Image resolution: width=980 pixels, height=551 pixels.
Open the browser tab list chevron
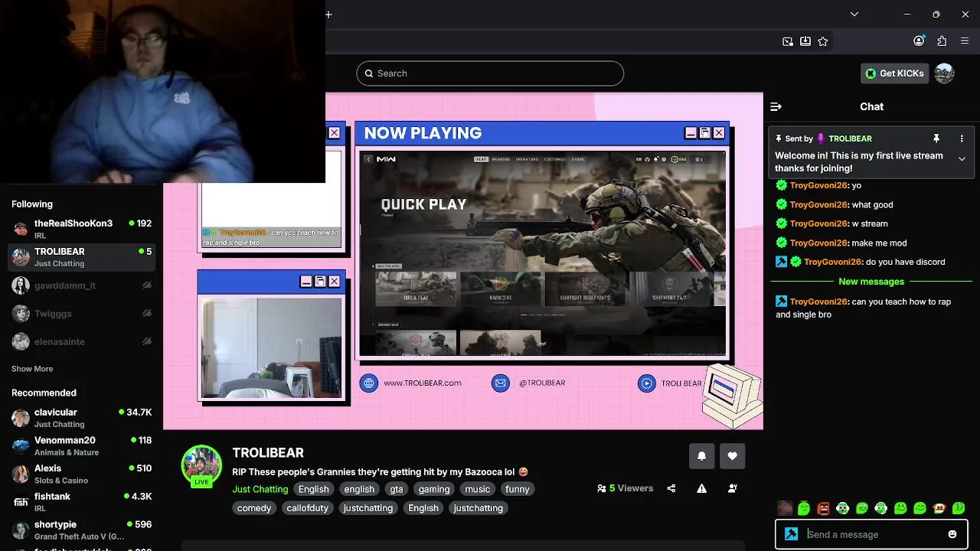[854, 15]
